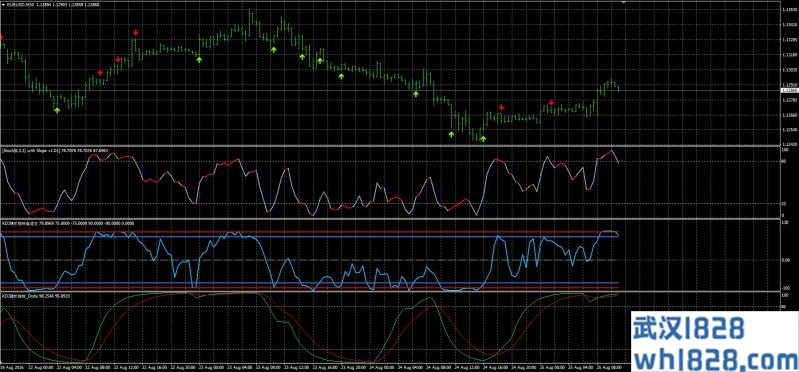Click the top-left label of the blue KDJ subwindow
Viewport: 799px width, 372px height.
pos(67,223)
